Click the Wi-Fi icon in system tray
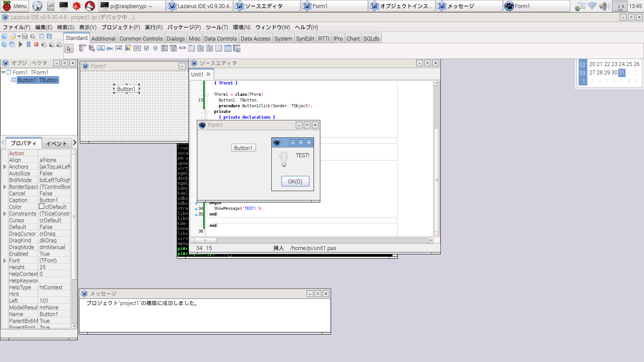 tap(592, 6)
